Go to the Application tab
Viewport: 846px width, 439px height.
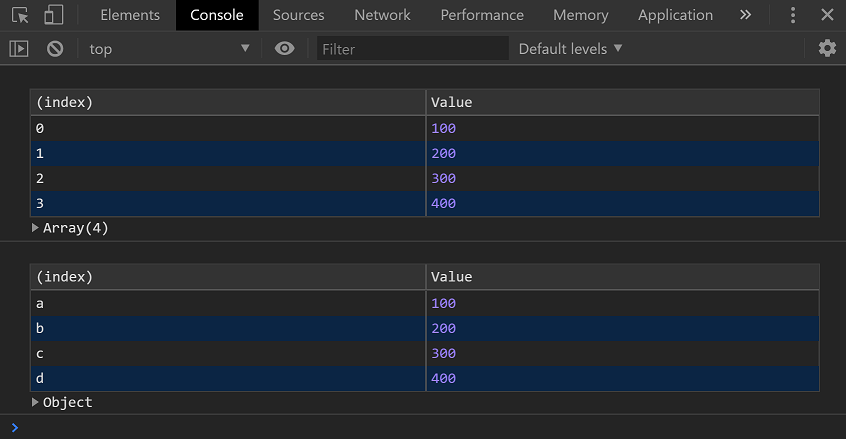coord(675,15)
